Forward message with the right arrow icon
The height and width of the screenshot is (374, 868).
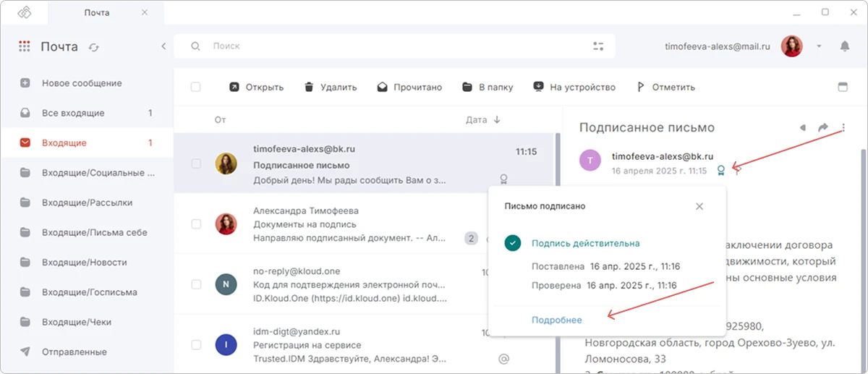point(823,127)
